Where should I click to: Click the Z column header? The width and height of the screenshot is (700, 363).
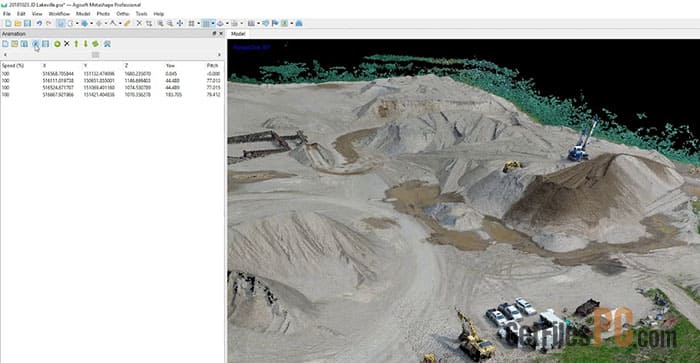[x=126, y=65]
